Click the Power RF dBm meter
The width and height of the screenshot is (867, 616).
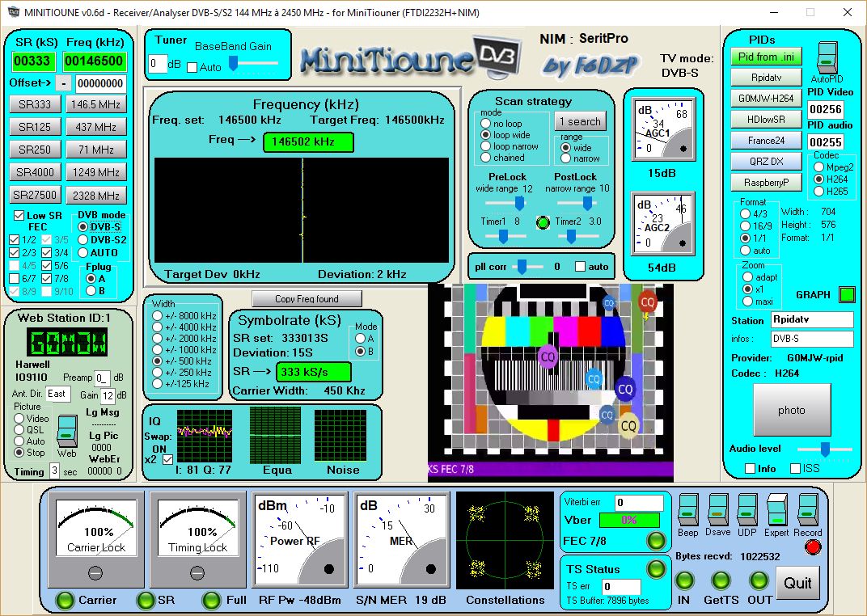299,539
